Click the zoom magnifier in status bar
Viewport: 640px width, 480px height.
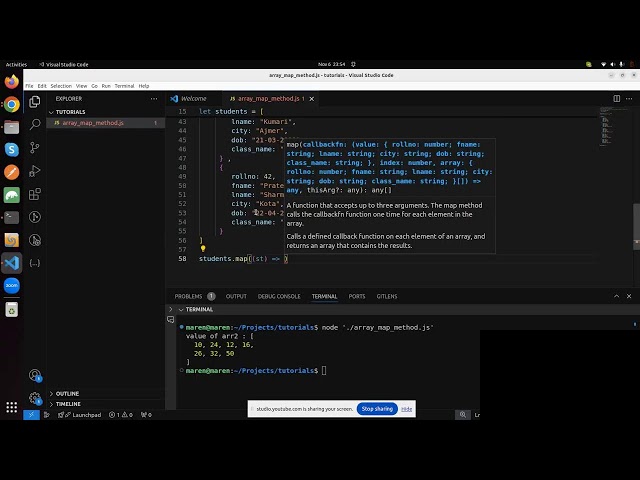tap(463, 415)
